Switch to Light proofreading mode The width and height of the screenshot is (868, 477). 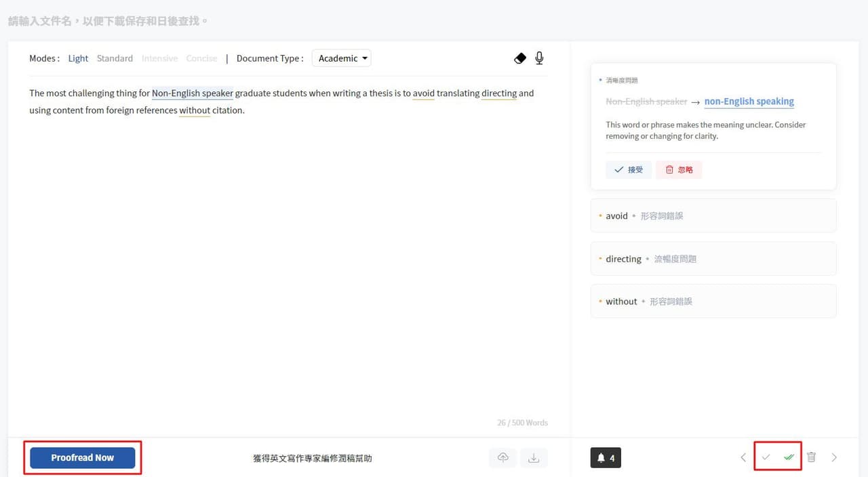(78, 58)
